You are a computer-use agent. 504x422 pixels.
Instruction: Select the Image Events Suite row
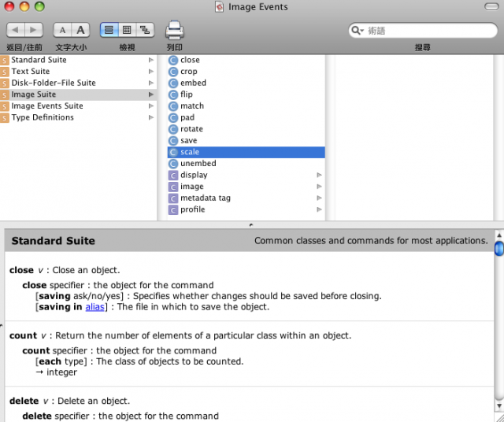[78, 106]
